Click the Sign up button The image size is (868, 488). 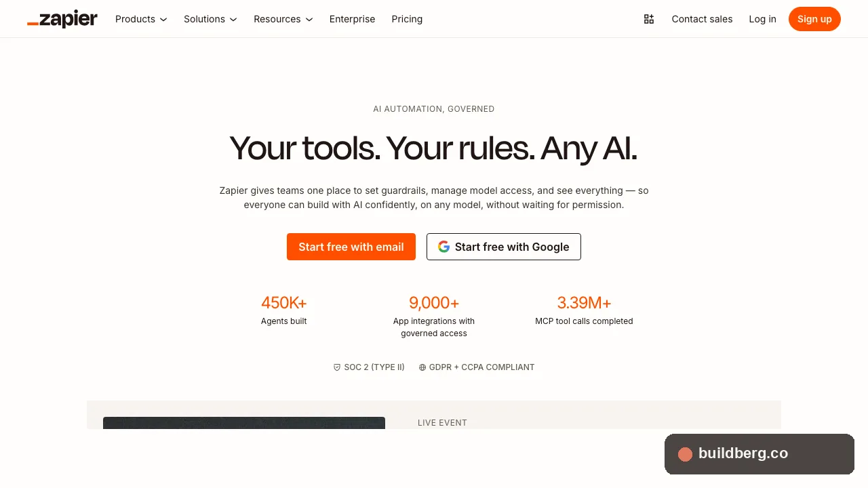tap(814, 19)
